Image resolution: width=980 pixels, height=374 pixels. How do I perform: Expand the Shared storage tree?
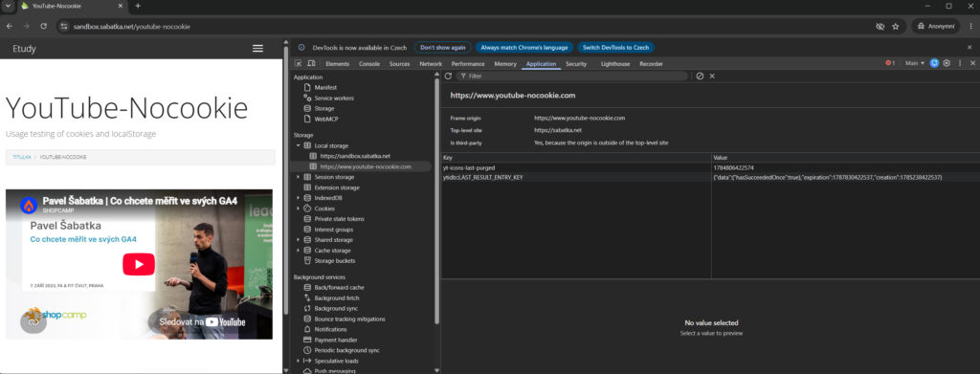tap(299, 240)
